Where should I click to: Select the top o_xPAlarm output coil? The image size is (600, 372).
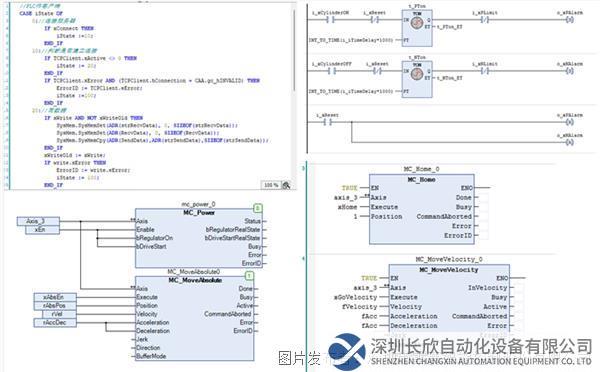tap(570, 20)
